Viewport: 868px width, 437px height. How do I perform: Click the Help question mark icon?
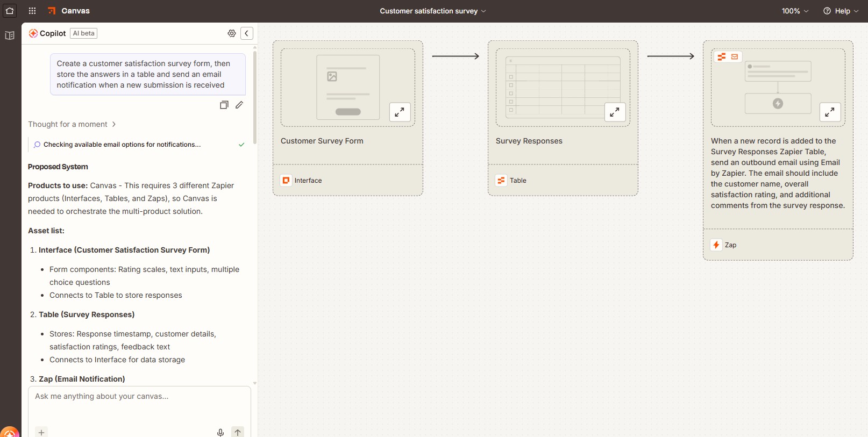tap(827, 11)
